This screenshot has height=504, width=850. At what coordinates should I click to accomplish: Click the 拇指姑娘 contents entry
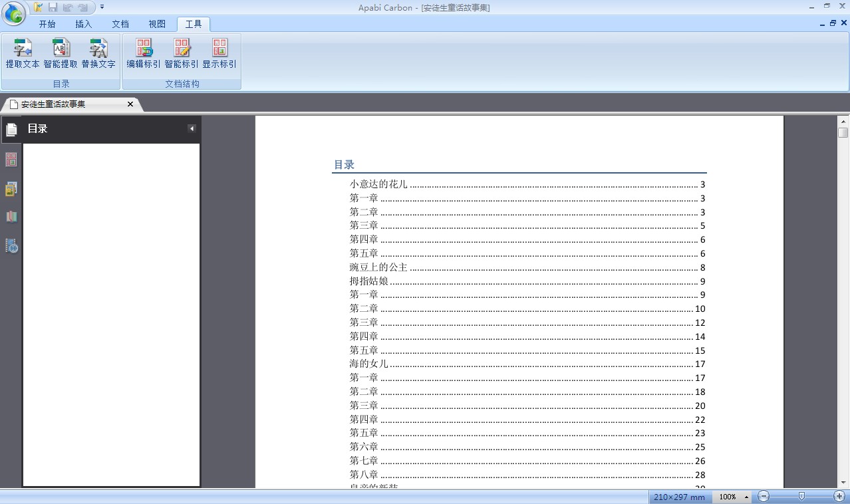tap(527, 281)
